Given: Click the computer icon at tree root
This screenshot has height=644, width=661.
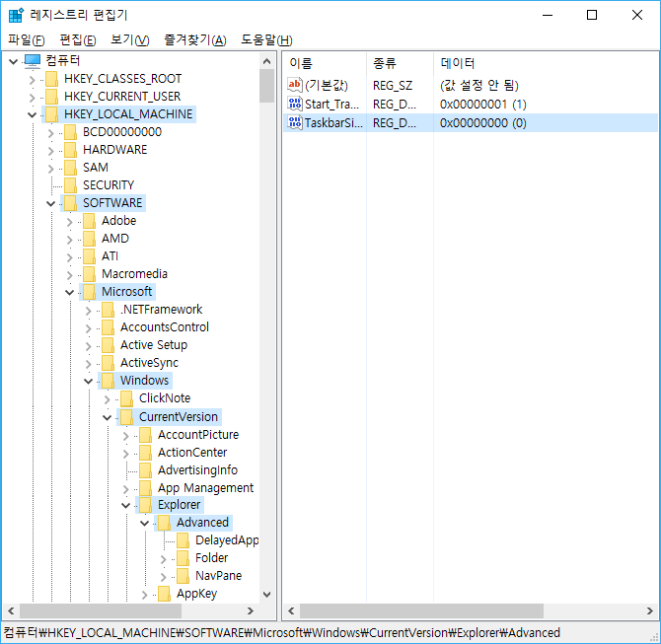Looking at the screenshot, I should (33, 61).
